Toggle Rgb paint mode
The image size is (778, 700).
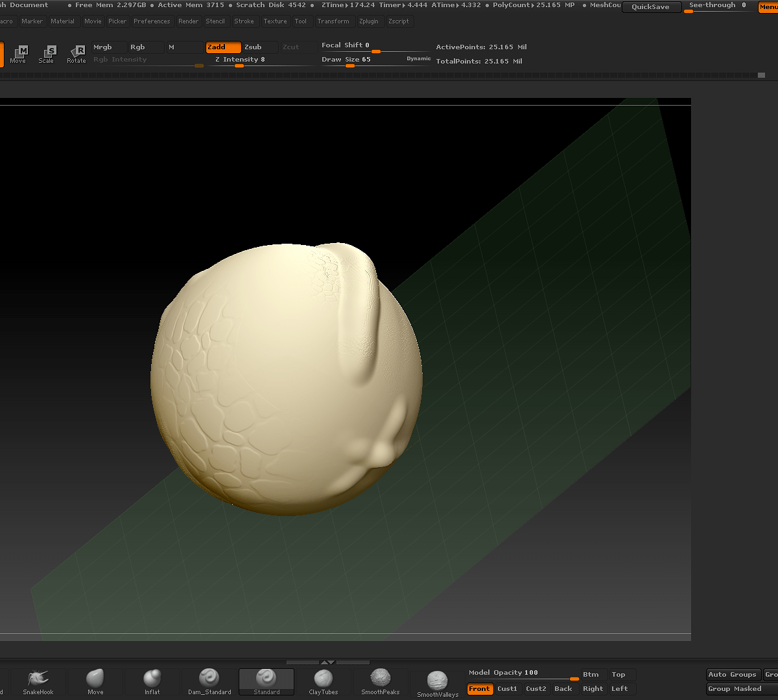146,47
